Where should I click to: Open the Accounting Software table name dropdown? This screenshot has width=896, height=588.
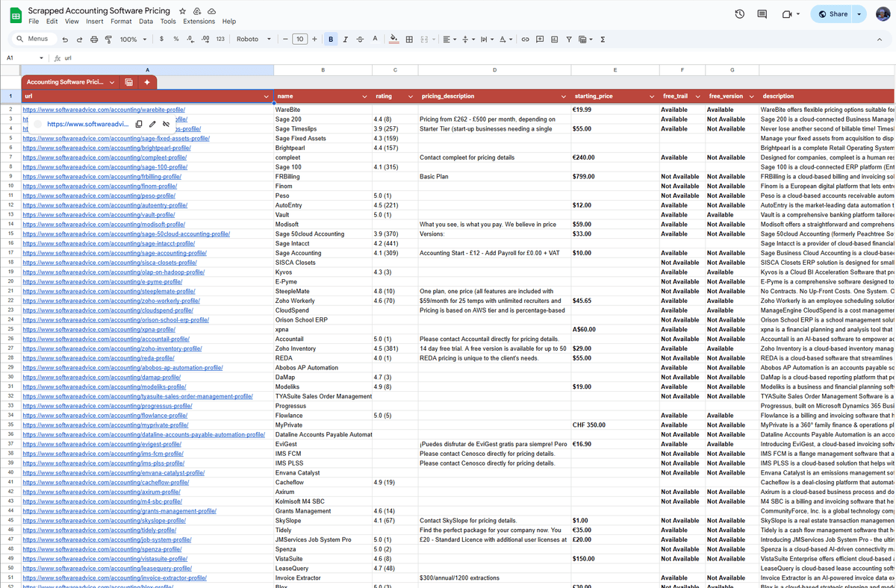112,82
